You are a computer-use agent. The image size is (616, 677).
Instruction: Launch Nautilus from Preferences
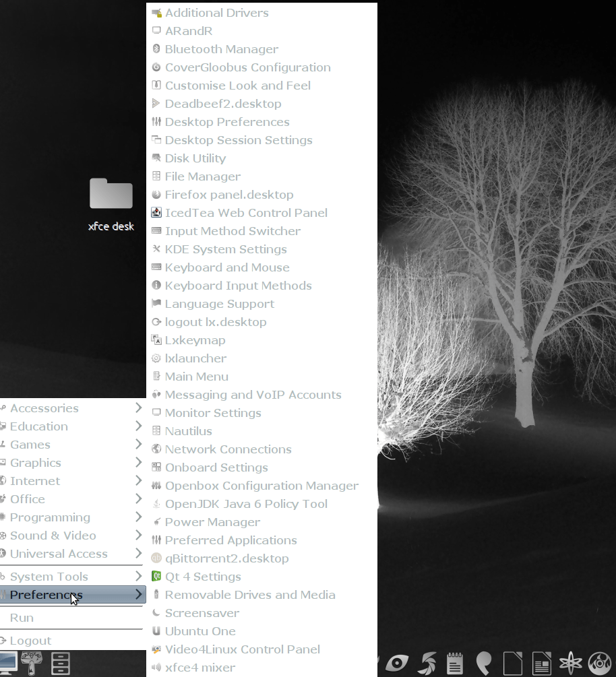pos(261,431)
